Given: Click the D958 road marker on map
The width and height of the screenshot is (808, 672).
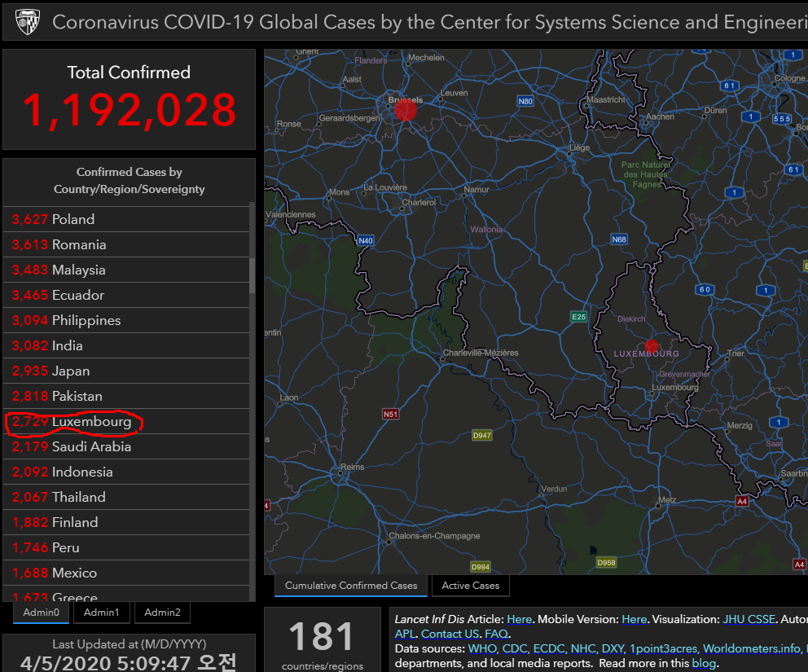Looking at the screenshot, I should 606,563.
